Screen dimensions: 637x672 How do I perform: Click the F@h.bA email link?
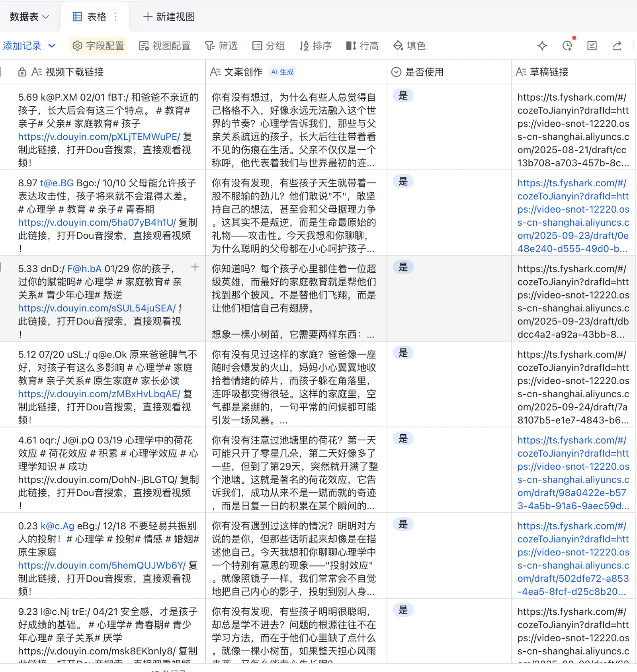(84, 269)
